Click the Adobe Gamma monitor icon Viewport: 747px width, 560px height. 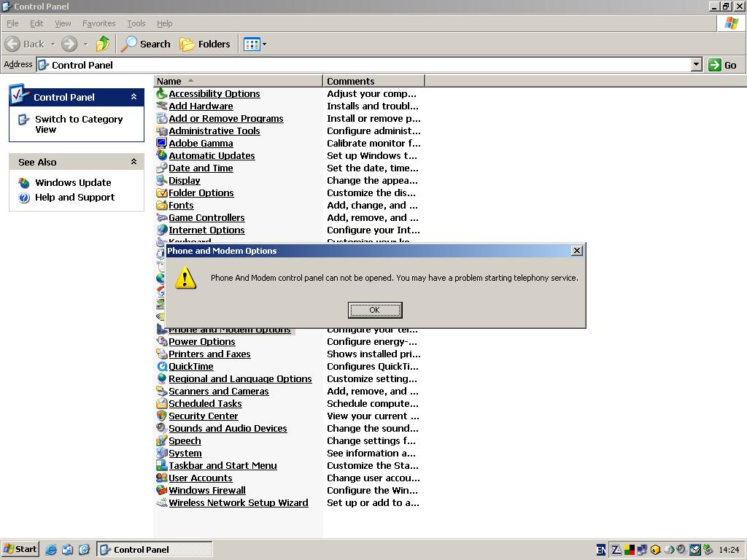[x=162, y=144]
